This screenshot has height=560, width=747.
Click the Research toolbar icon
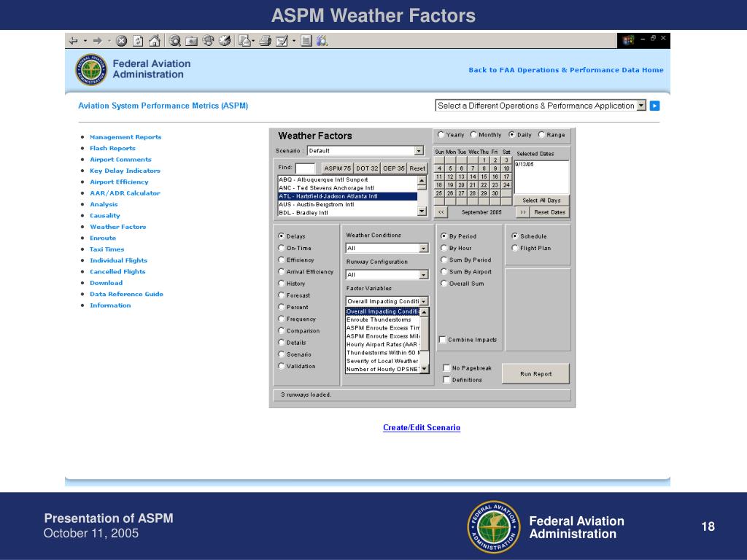(x=322, y=41)
